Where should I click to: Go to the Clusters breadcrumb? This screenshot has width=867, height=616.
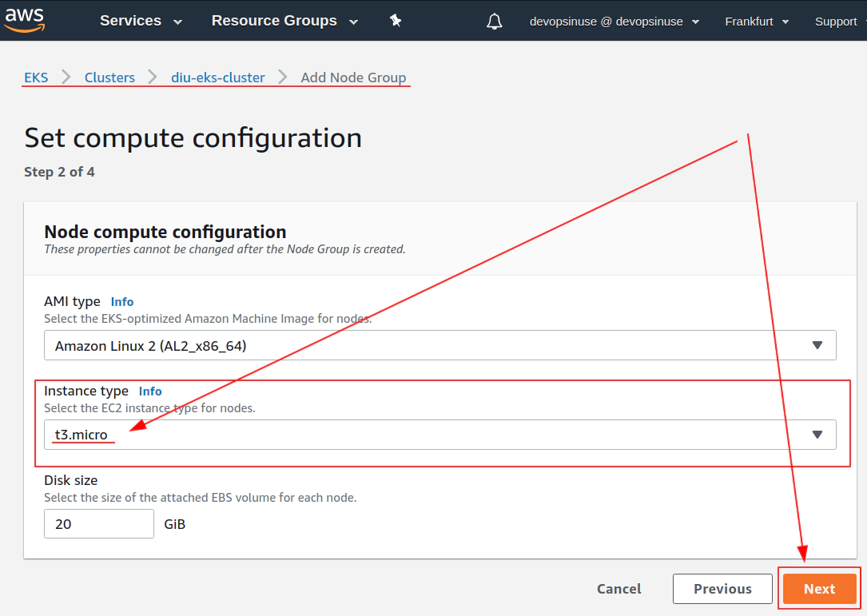pyautogui.click(x=109, y=77)
